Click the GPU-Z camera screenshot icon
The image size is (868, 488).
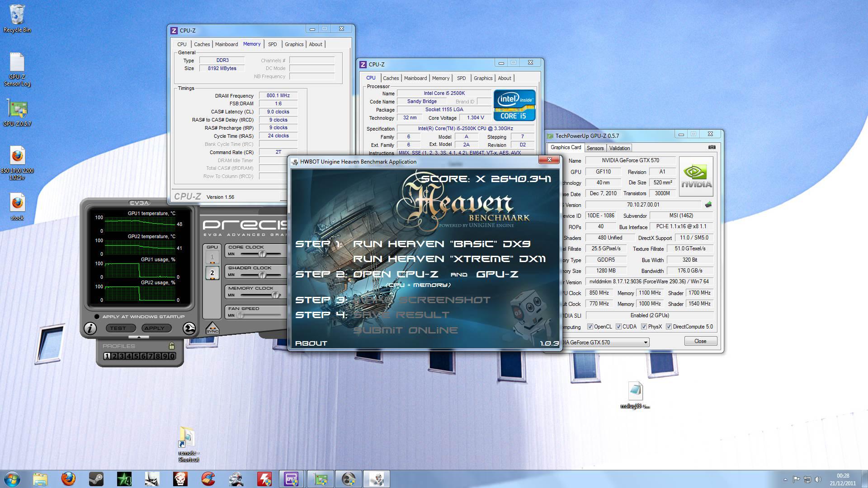click(712, 147)
